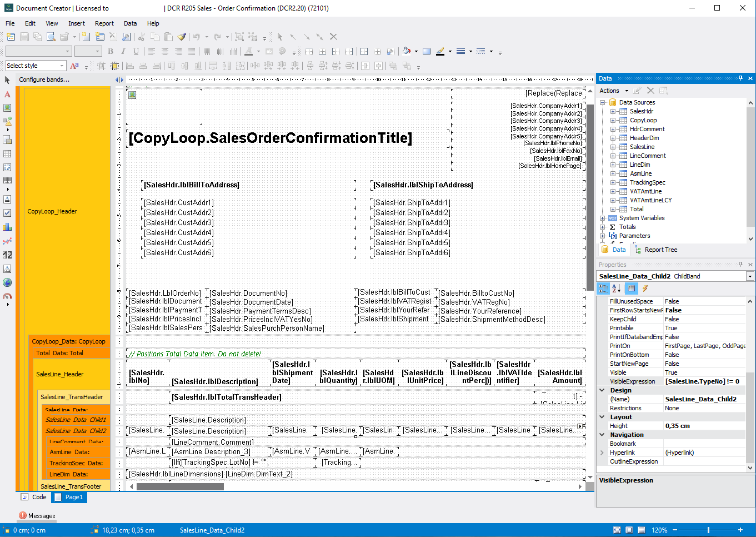Open the Select style dropdown
Screen dimensions: 756x537
pyautogui.click(x=62, y=66)
